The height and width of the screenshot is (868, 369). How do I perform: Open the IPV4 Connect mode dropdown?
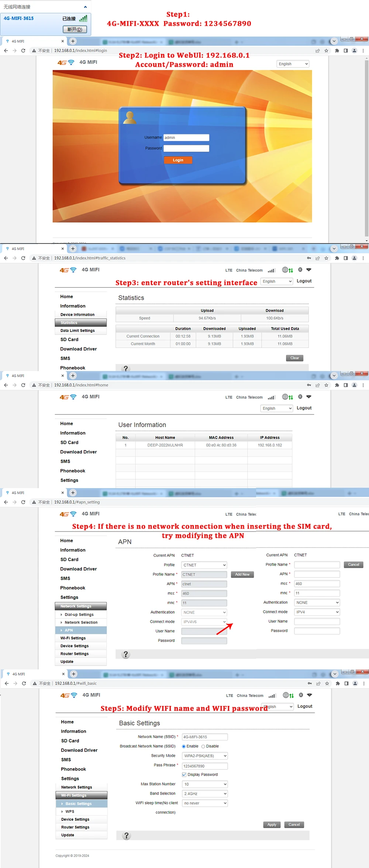point(317,612)
